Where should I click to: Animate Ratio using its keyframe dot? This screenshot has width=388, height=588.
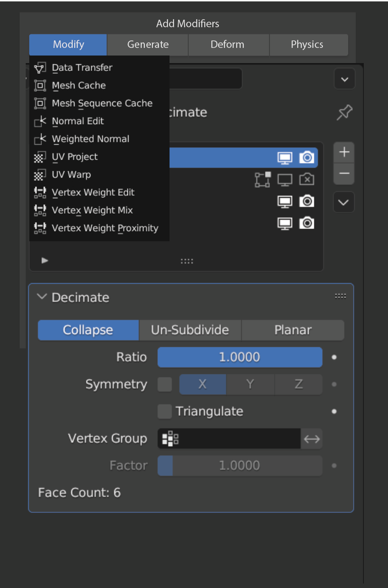(334, 357)
